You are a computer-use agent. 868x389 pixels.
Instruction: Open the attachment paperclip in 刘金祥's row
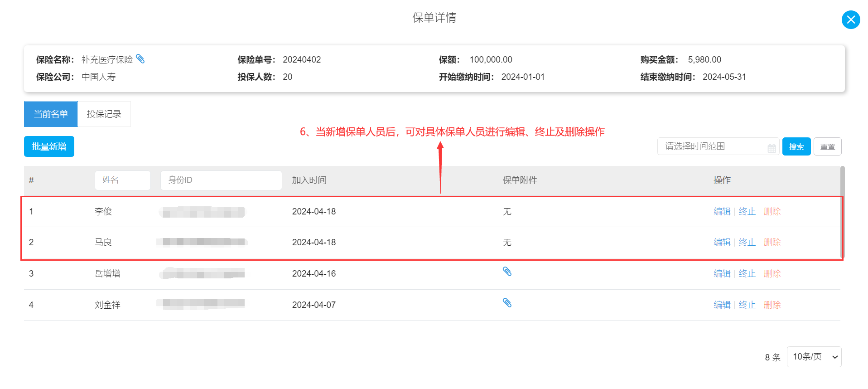[507, 303]
